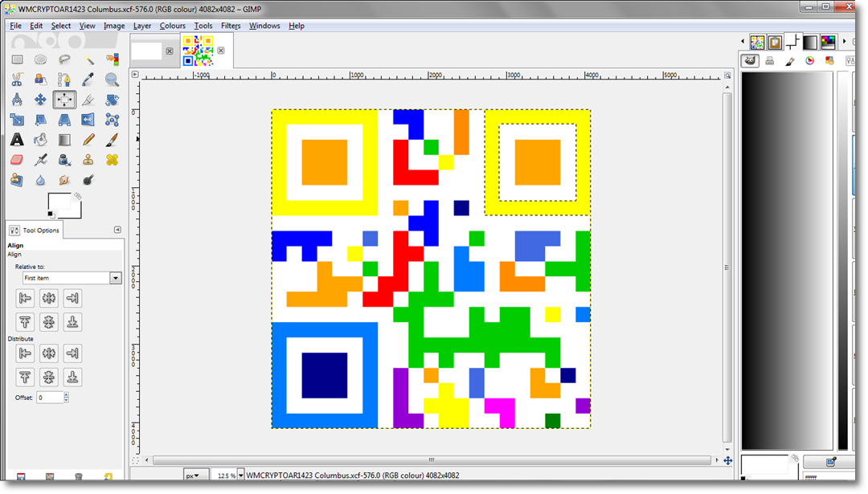Open the Filters menu
The height and width of the screenshot is (494, 868).
tap(231, 26)
